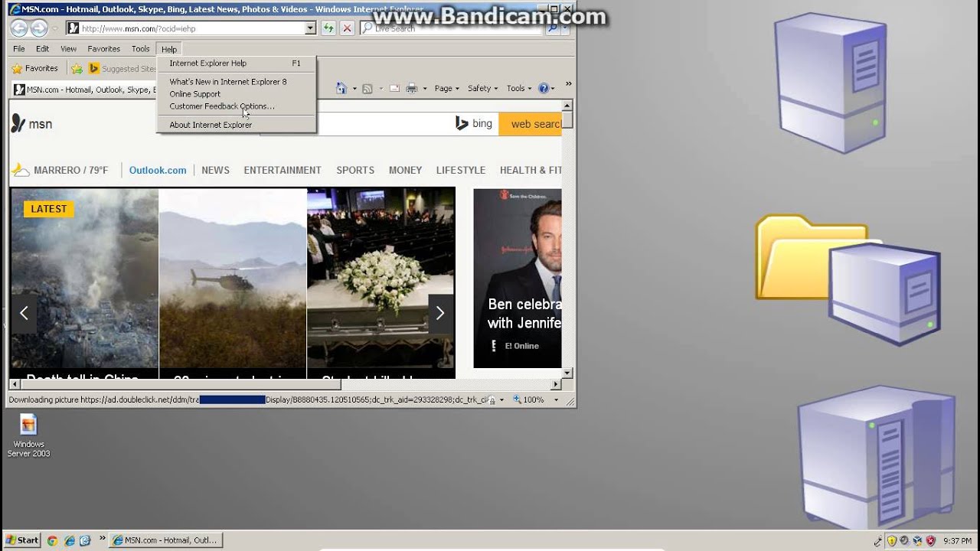Open the Favorites star button
Screen dimensions: 980x551
click(x=34, y=69)
